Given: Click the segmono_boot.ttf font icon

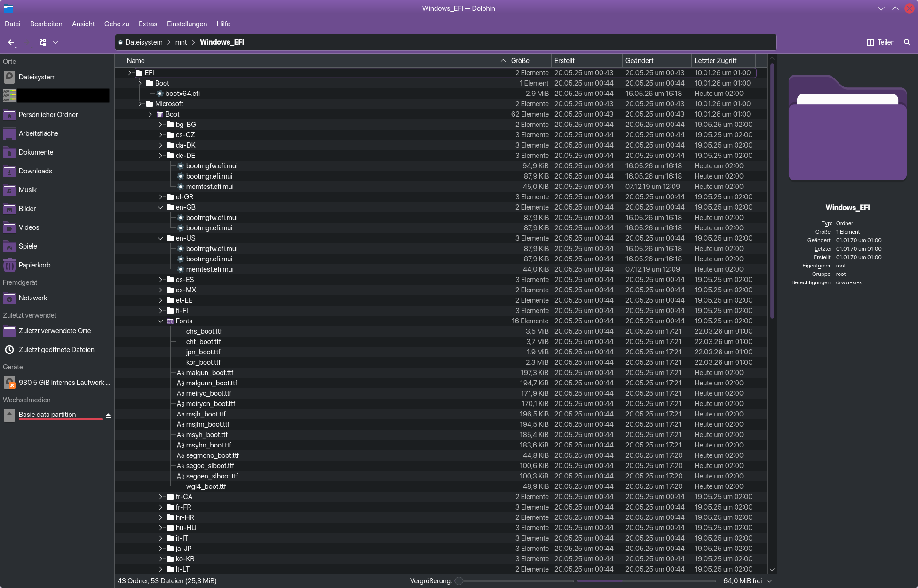Looking at the screenshot, I should pyautogui.click(x=181, y=455).
